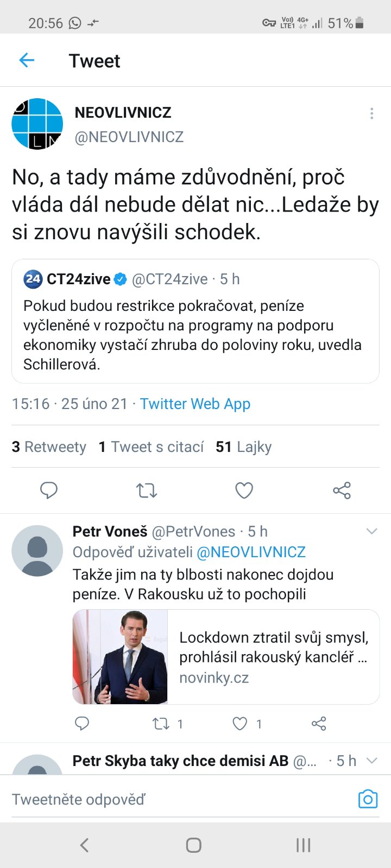
Task: Tap the back arrow in Tweet header
Action: [x=27, y=60]
